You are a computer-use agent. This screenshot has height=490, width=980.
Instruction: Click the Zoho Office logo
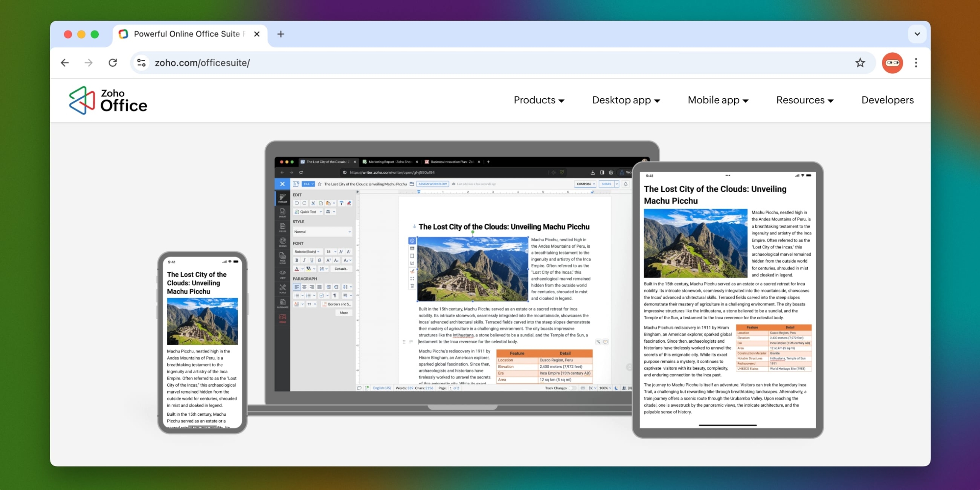[x=108, y=100]
